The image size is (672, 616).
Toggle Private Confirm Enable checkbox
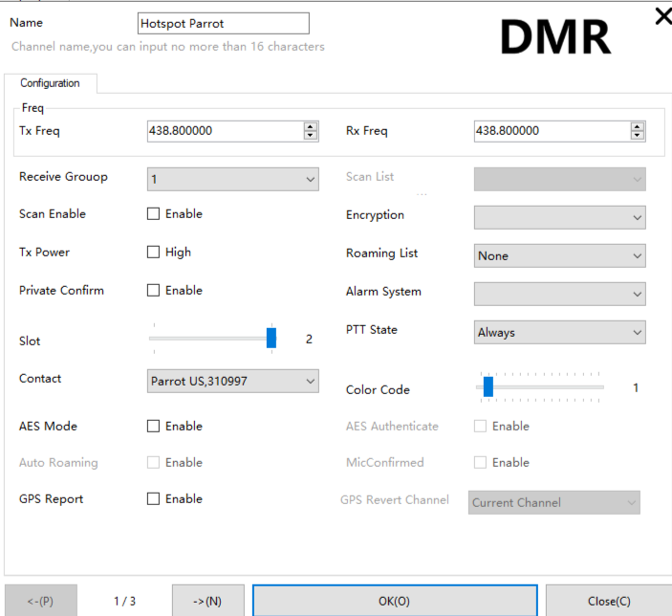pyautogui.click(x=153, y=291)
